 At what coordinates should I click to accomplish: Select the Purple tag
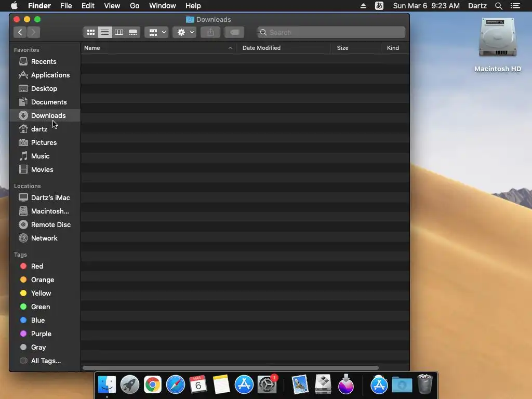45,334
